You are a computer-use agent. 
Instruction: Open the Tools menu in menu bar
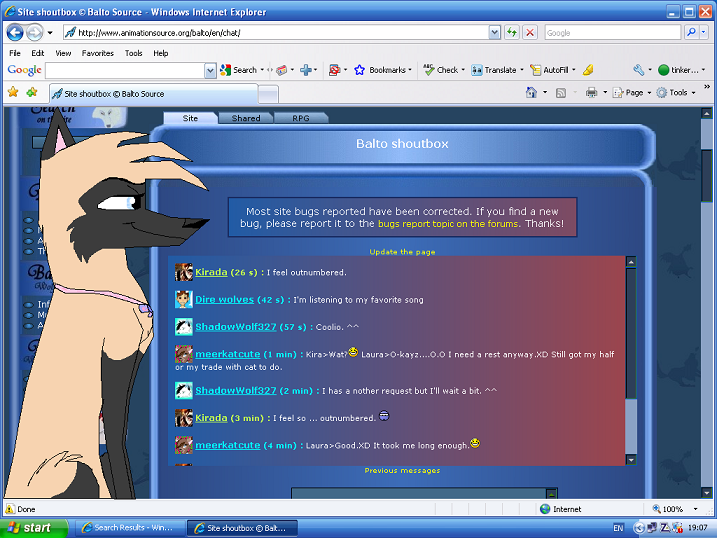click(134, 53)
